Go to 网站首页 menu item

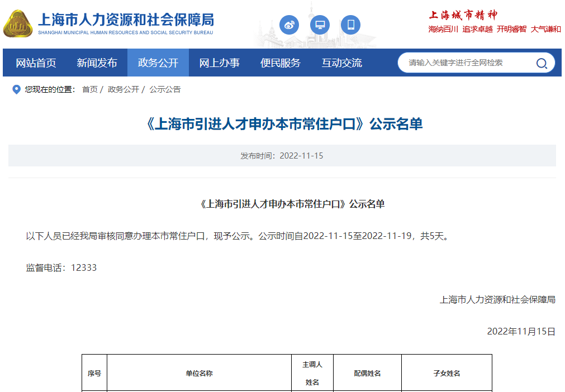point(36,63)
